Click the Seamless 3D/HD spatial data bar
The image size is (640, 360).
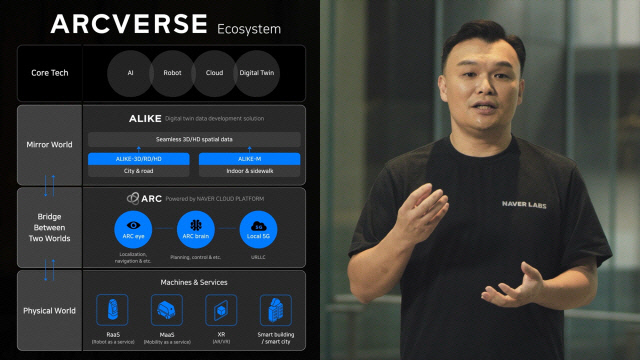pos(194,139)
